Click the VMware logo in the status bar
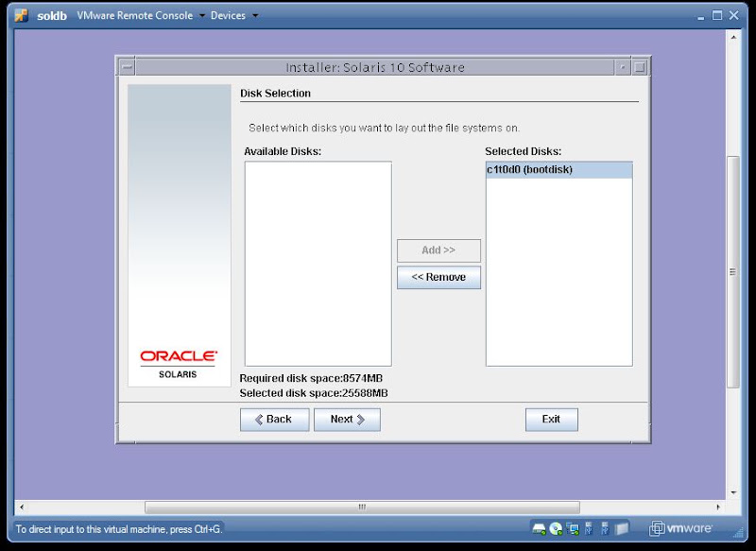The width and height of the screenshot is (756, 551). (680, 528)
